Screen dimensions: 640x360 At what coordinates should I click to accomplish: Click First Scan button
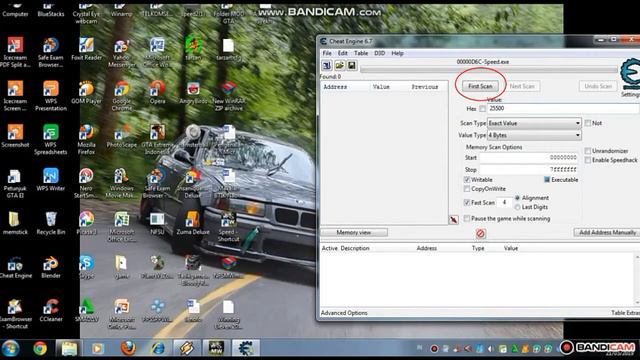(480, 86)
